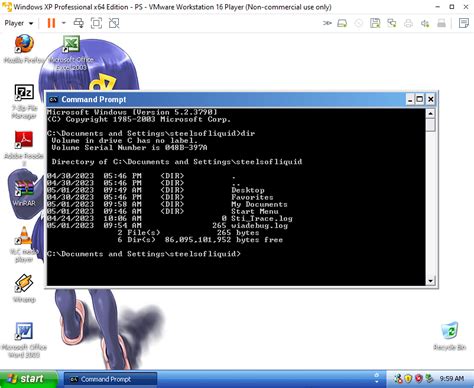
Task: Click the Start button
Action: (28, 379)
